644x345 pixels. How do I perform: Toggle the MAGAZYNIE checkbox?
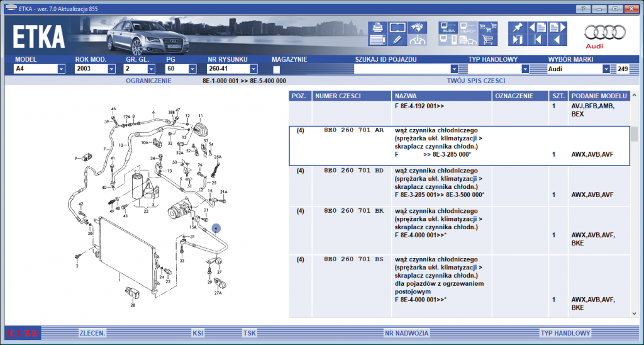277,69
